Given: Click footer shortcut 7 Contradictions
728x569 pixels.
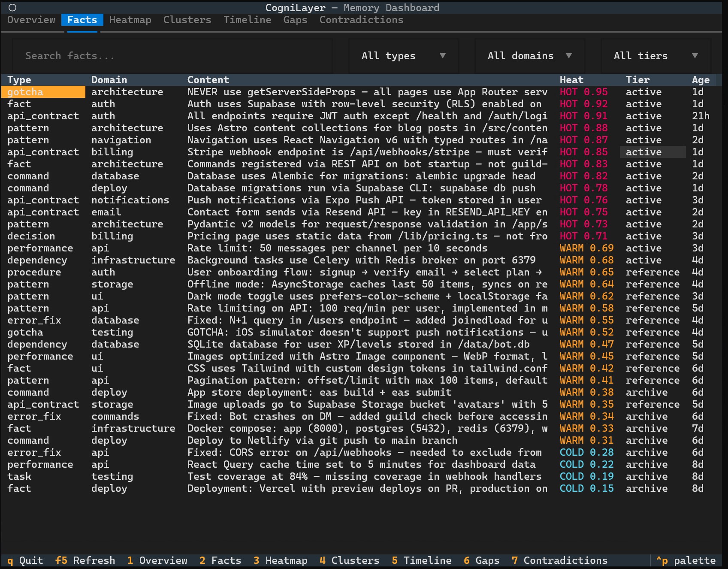Looking at the screenshot, I should (560, 560).
